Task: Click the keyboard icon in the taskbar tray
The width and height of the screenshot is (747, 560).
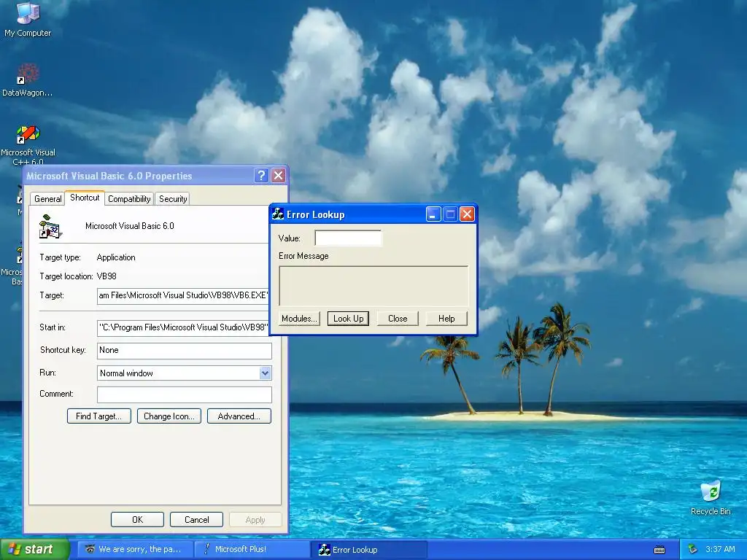Action: click(x=659, y=550)
